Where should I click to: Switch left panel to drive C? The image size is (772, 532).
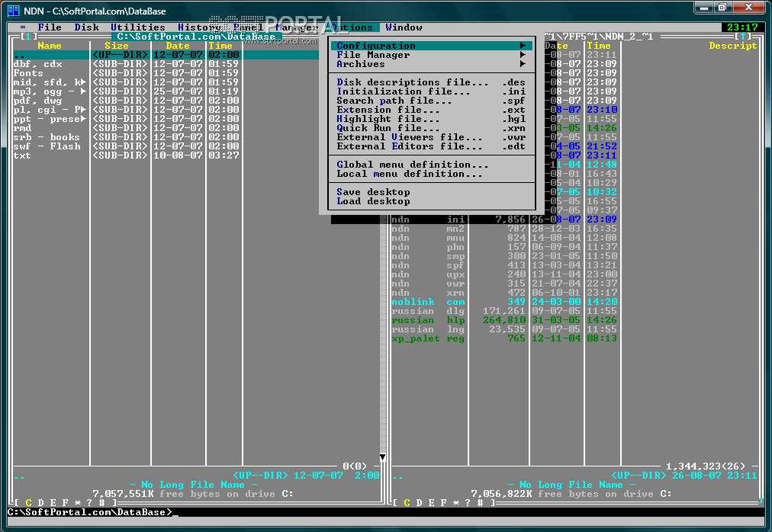pyautogui.click(x=28, y=503)
